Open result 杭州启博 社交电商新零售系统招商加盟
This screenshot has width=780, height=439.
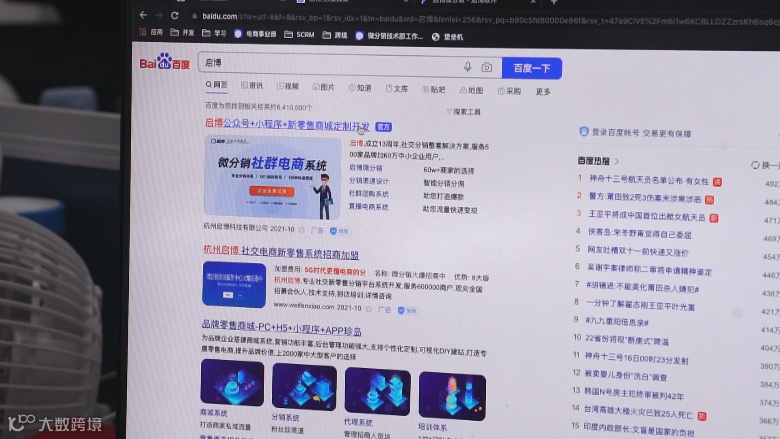(x=281, y=252)
